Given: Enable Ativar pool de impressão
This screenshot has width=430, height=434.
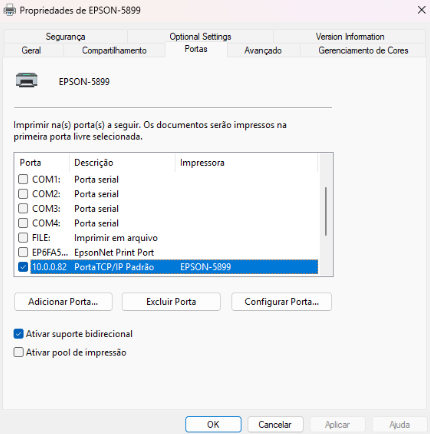Looking at the screenshot, I should pos(19,352).
